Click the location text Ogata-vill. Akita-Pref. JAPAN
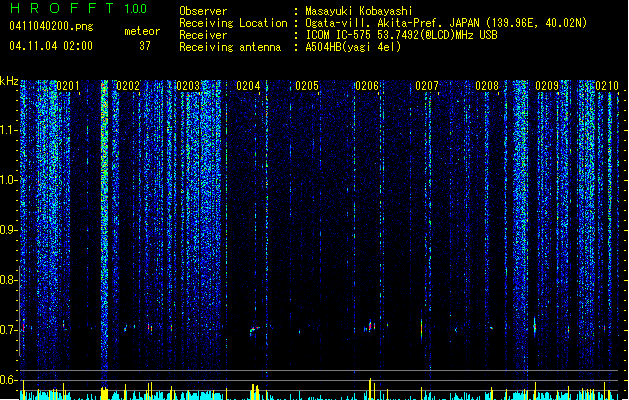 coord(391,23)
